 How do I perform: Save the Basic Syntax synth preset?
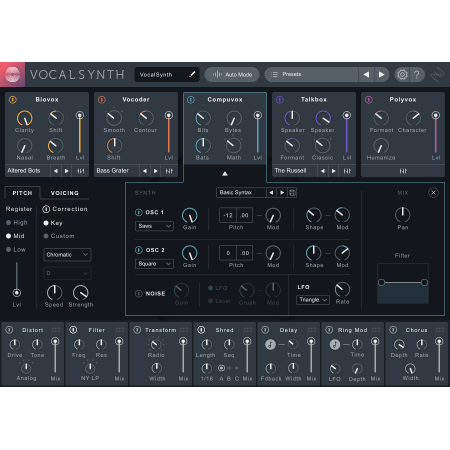click(x=292, y=193)
